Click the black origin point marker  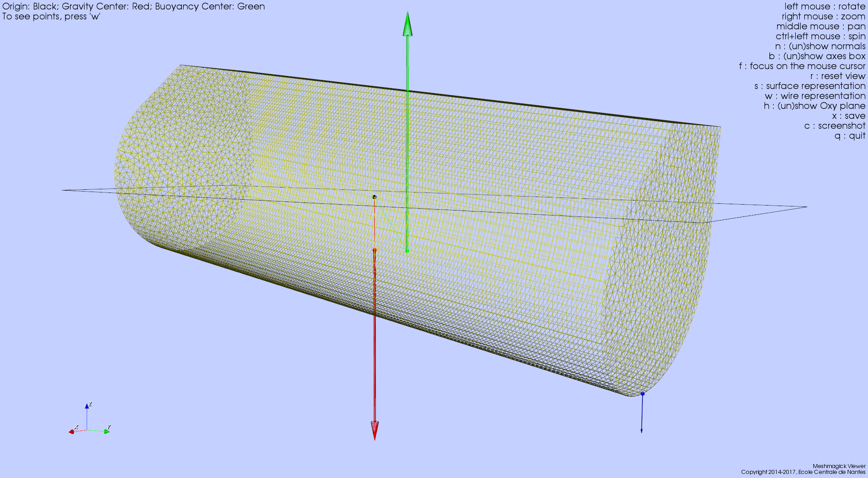pos(374,197)
